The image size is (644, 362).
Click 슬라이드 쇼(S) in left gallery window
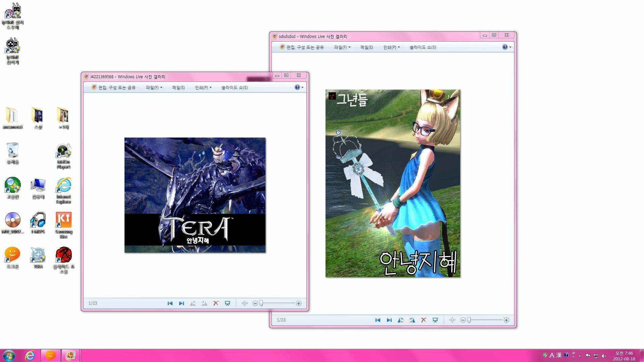click(x=234, y=88)
